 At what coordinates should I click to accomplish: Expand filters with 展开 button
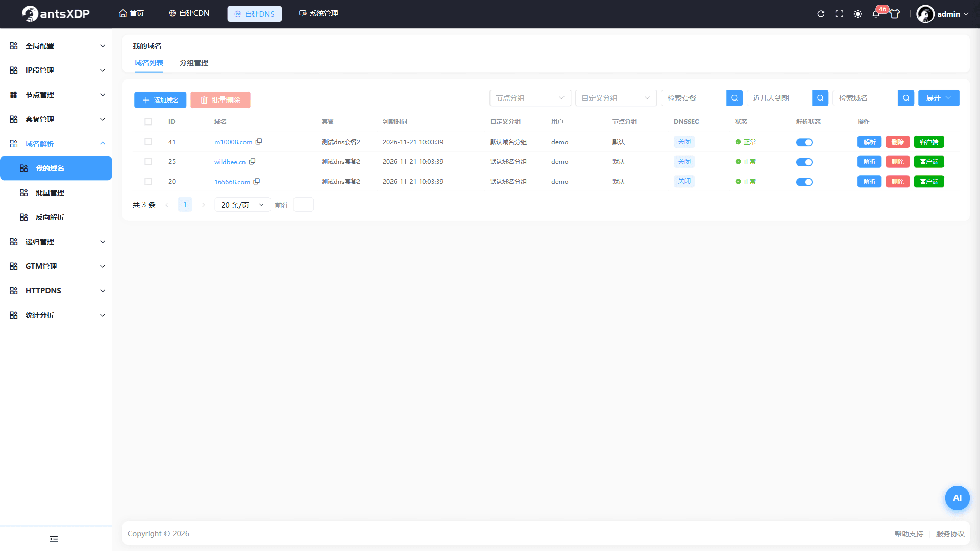tap(939, 98)
